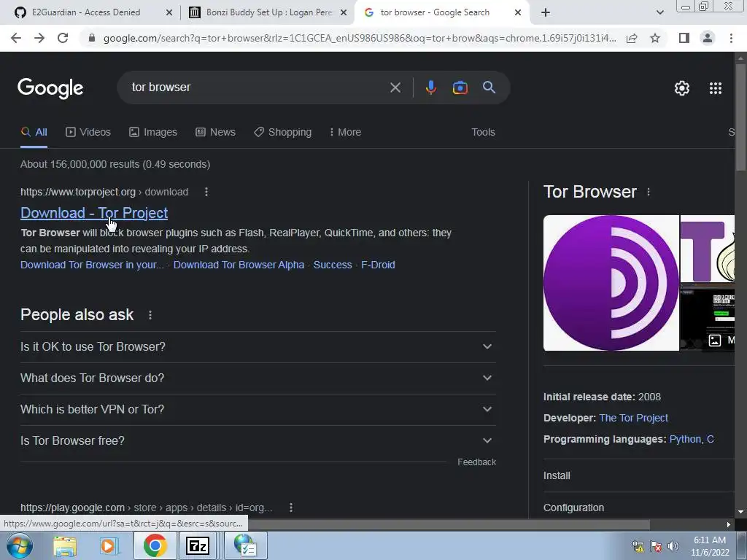Open options for the play.google.com result
The image size is (747, 560).
click(x=290, y=507)
